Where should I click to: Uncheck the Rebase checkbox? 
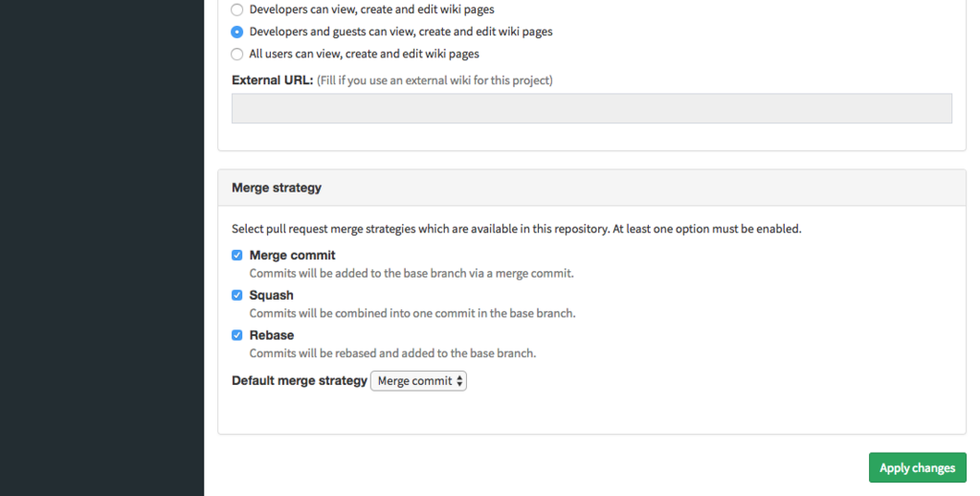[x=237, y=336]
